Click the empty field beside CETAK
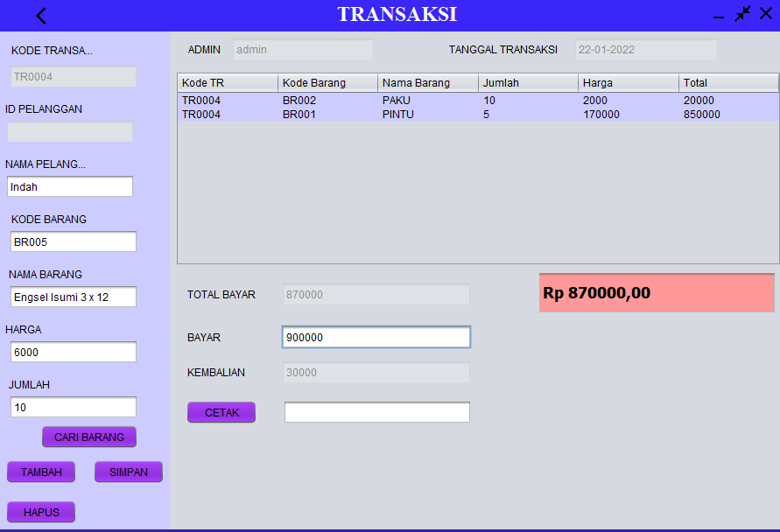This screenshot has width=780, height=532. click(376, 412)
